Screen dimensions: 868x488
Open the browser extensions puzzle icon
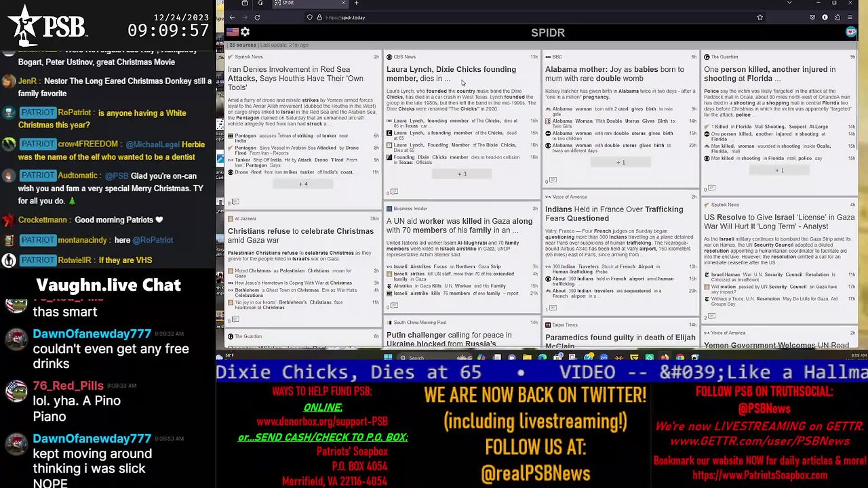(x=837, y=18)
